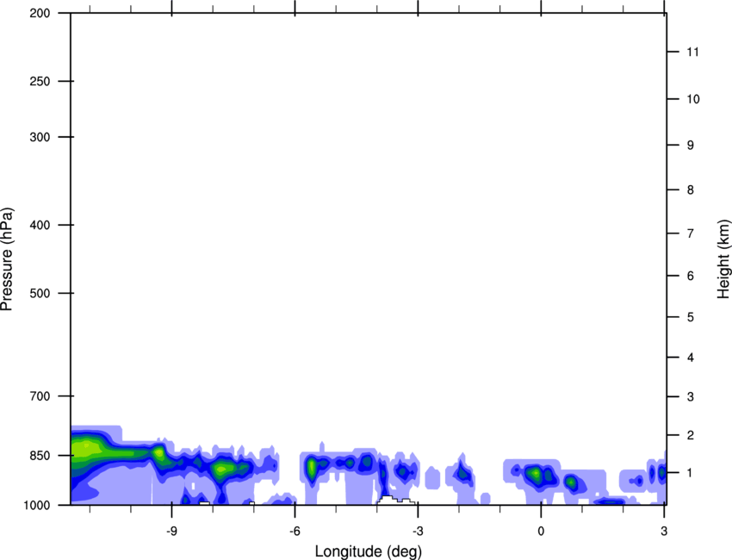The width and height of the screenshot is (732, 560).
Task: Pick the 7 km height label
Action: (690, 233)
